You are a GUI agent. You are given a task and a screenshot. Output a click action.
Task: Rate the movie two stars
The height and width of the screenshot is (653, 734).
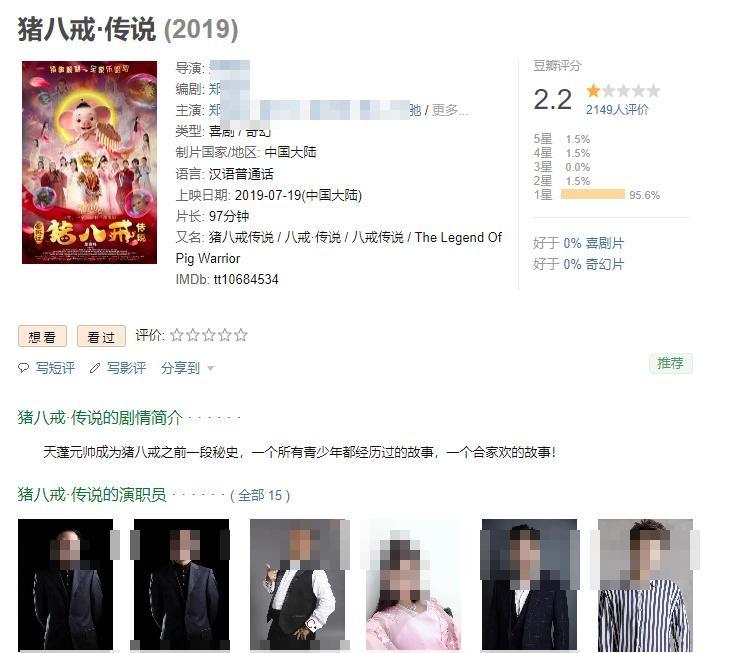click(x=193, y=335)
